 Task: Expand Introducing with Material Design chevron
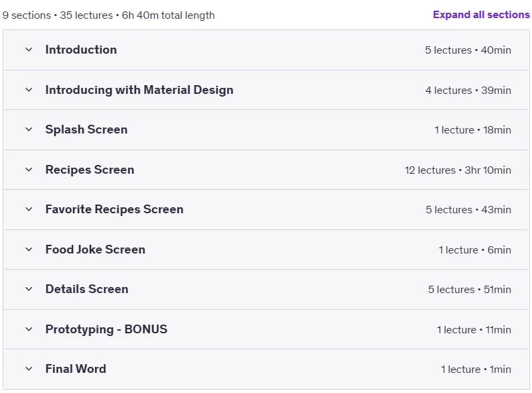pyautogui.click(x=29, y=90)
